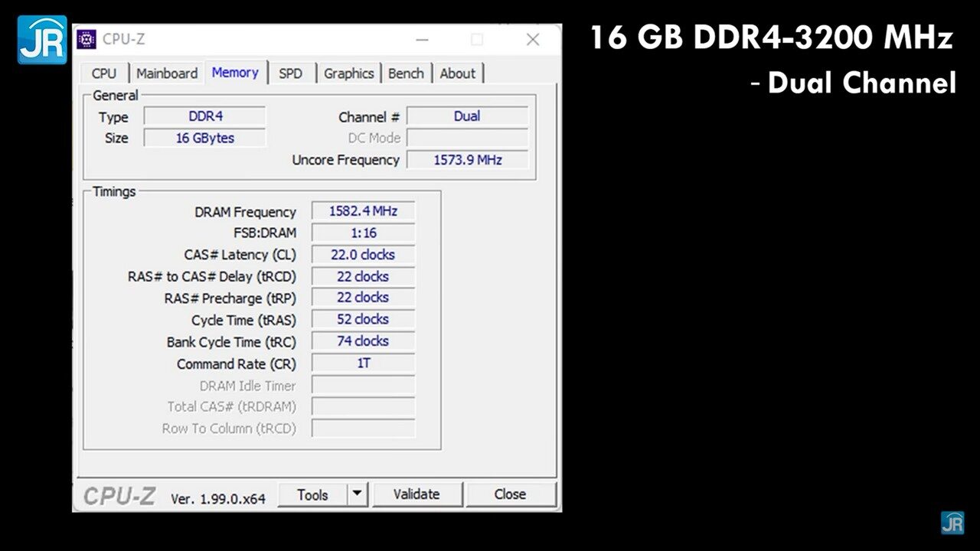The width and height of the screenshot is (980, 551).
Task: Click the Tools button
Action: [x=313, y=494]
